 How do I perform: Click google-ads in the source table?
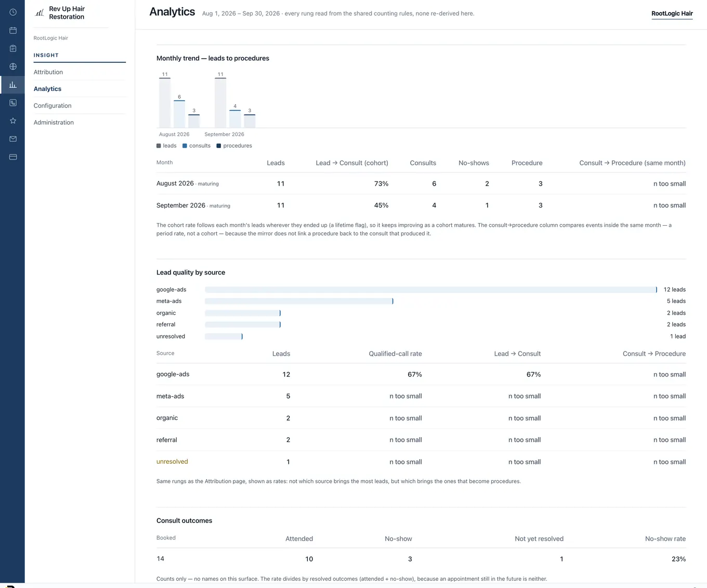(173, 374)
